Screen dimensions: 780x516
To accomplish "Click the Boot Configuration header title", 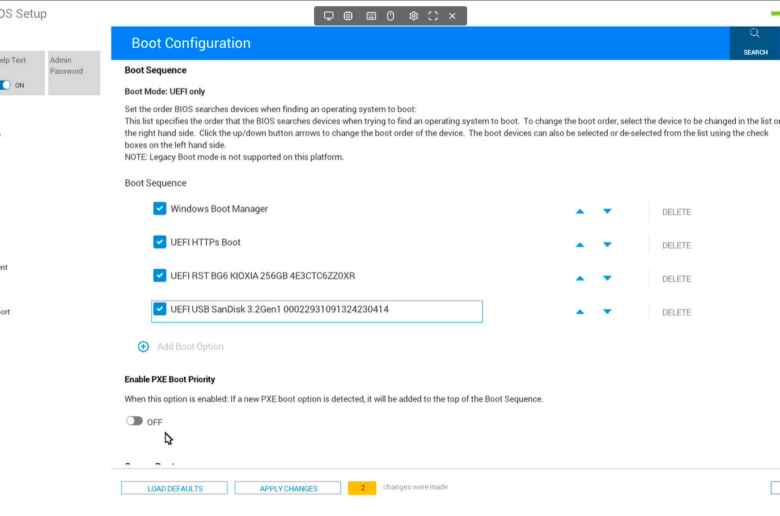I will [191, 43].
